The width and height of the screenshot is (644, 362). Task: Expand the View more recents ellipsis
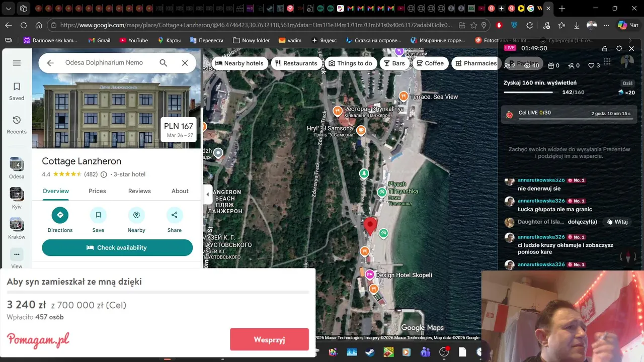[17, 254]
